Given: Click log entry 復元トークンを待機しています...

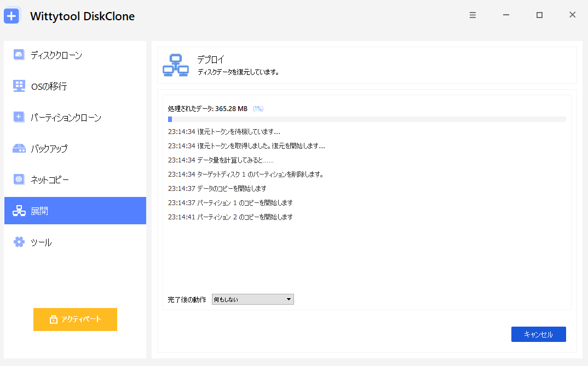Looking at the screenshot, I should tap(224, 131).
